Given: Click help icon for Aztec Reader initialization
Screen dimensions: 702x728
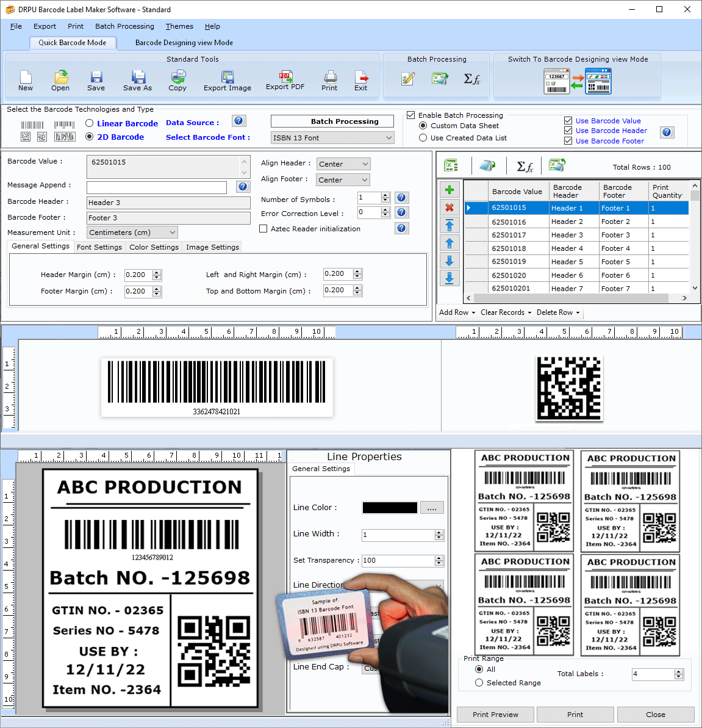Looking at the screenshot, I should [401, 228].
